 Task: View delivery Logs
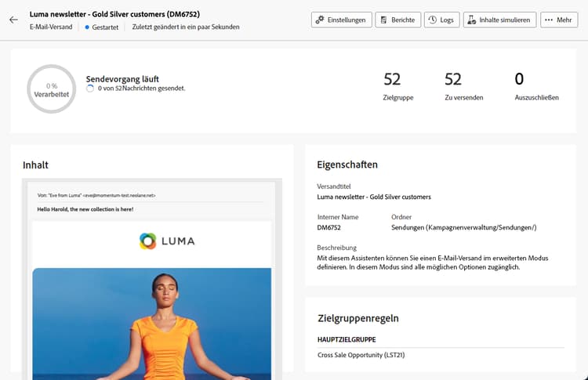[x=441, y=20]
